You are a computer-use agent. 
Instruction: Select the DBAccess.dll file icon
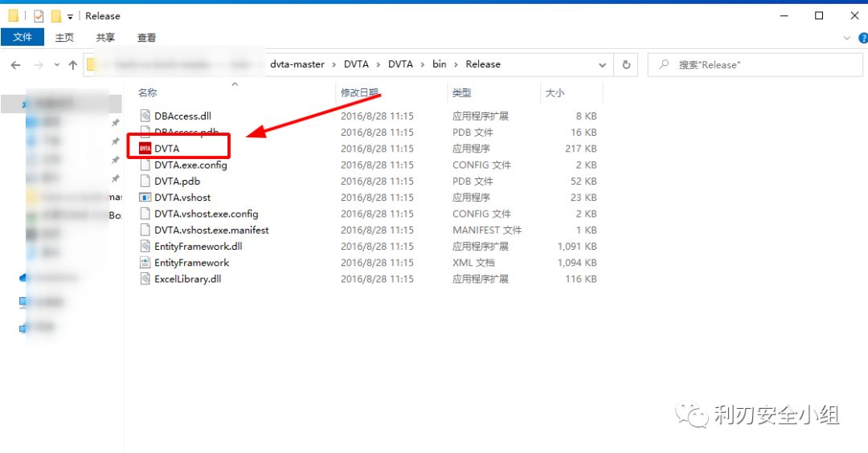145,116
